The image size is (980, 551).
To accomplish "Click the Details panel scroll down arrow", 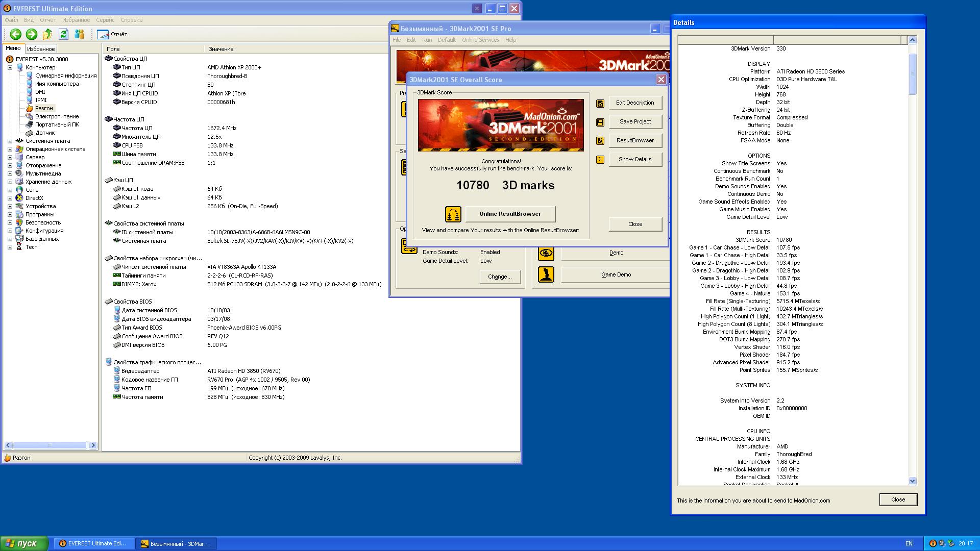I will (912, 481).
